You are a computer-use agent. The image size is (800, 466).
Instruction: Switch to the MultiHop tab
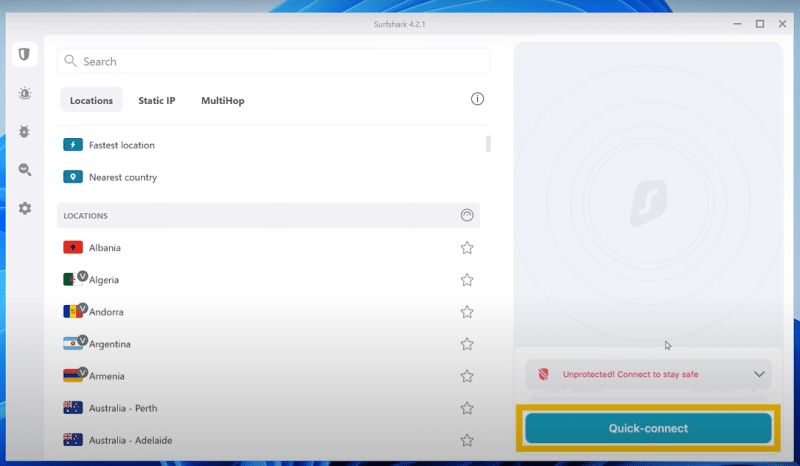222,101
